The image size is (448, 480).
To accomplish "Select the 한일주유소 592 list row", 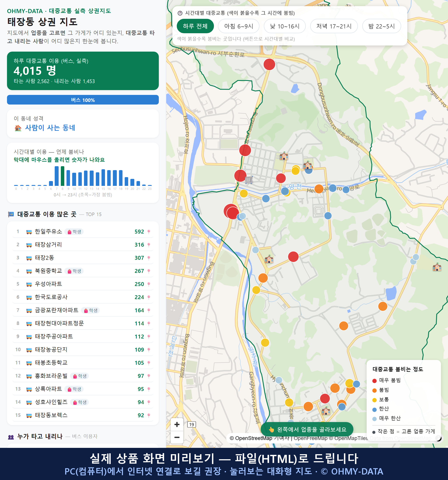I will click(x=83, y=232).
